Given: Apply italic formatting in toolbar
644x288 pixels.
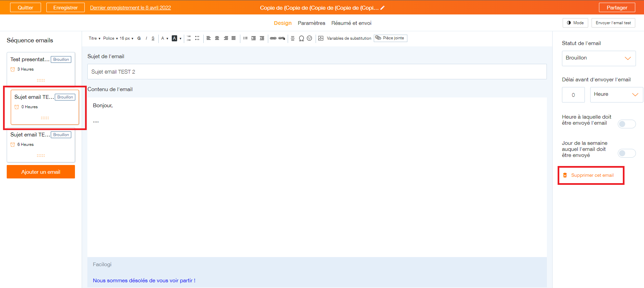Looking at the screenshot, I should [x=146, y=38].
